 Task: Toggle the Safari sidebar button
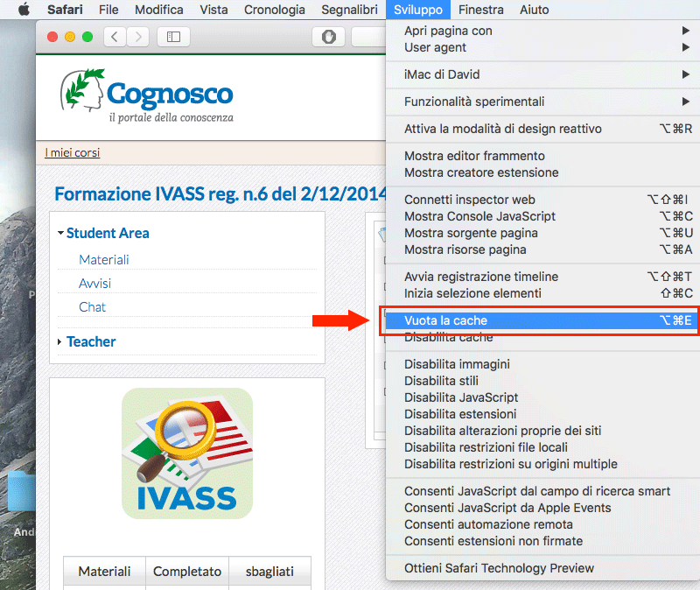click(x=173, y=37)
